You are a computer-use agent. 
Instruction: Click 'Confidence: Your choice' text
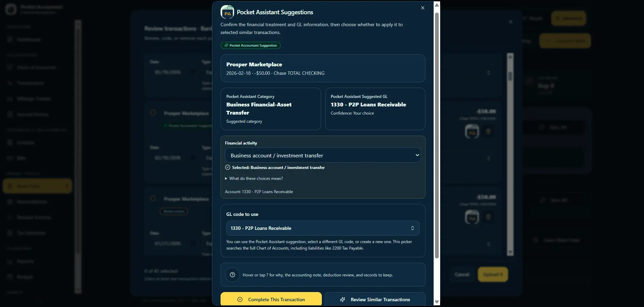pos(352,113)
